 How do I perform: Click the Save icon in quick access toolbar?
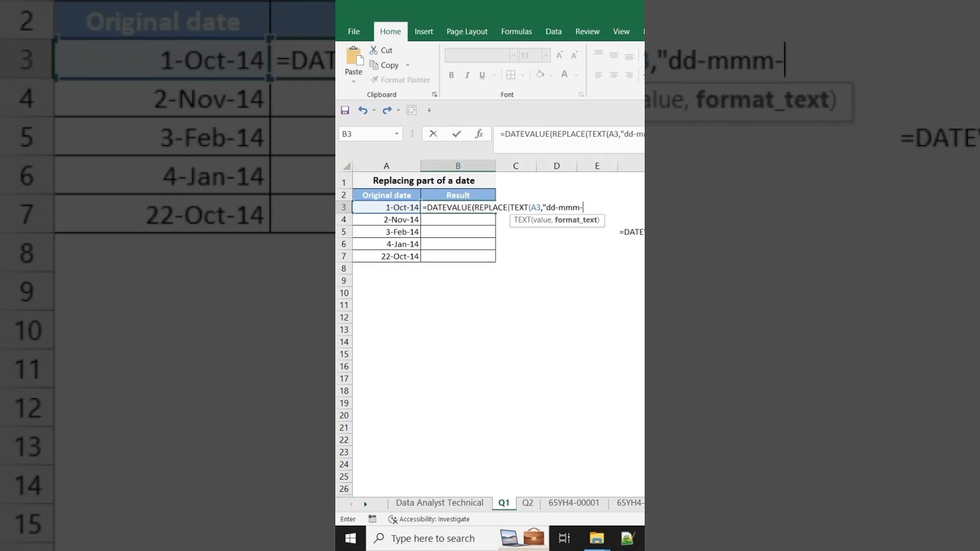345,110
